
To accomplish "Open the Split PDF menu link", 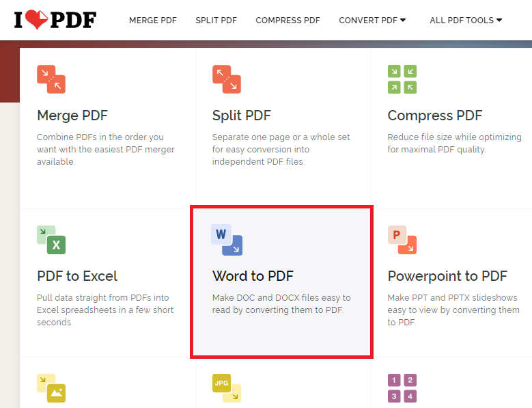I will (x=216, y=21).
